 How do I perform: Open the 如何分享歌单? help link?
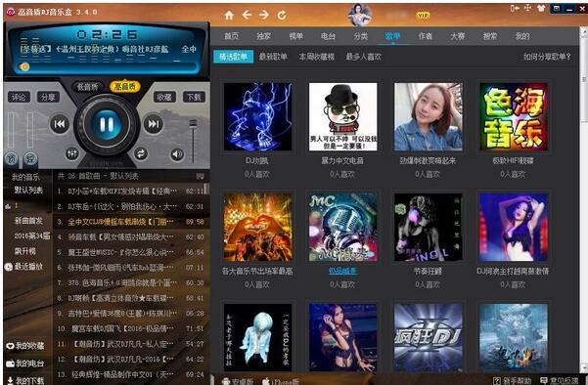pos(547,57)
